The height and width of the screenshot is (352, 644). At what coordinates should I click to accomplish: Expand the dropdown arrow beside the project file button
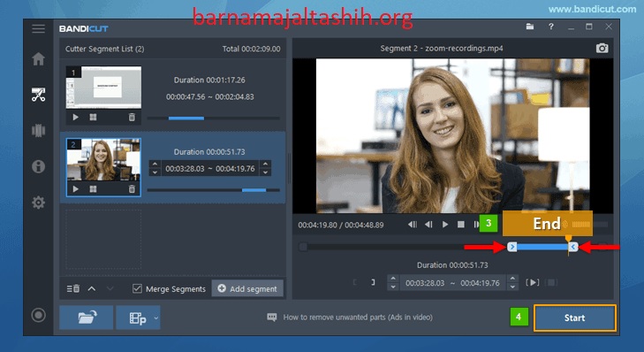tap(156, 318)
